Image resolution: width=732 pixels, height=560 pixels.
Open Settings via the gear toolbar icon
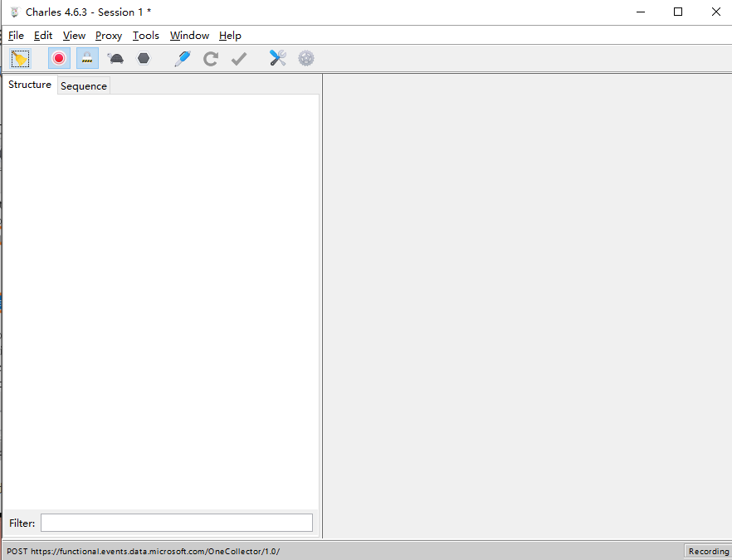[306, 58]
